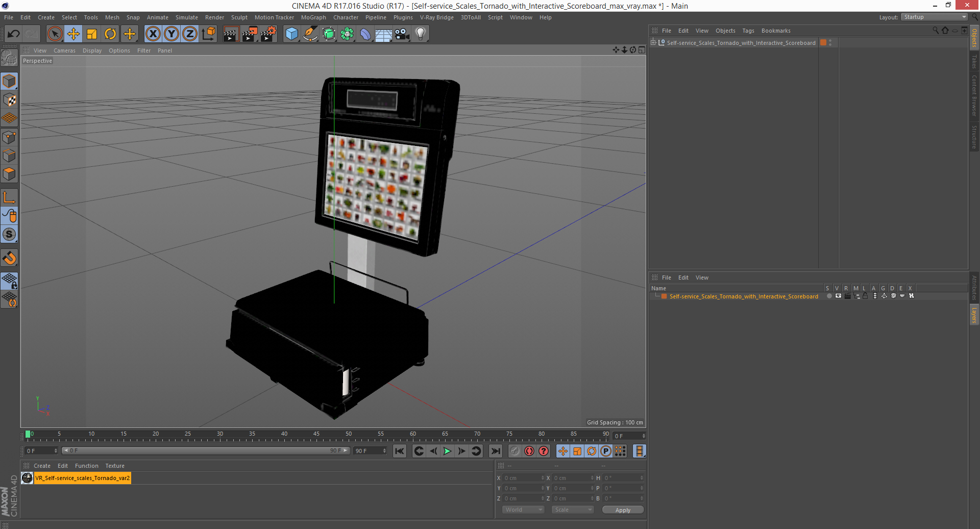Open the array modeling objects icon
Image resolution: width=980 pixels, height=529 pixels.
pyautogui.click(x=347, y=34)
